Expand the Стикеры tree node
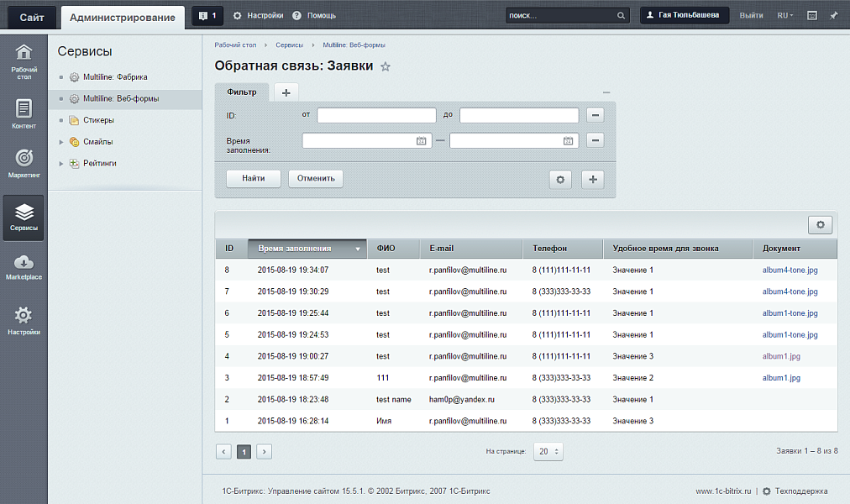Screen dimensions: 850x504 pos(61,120)
